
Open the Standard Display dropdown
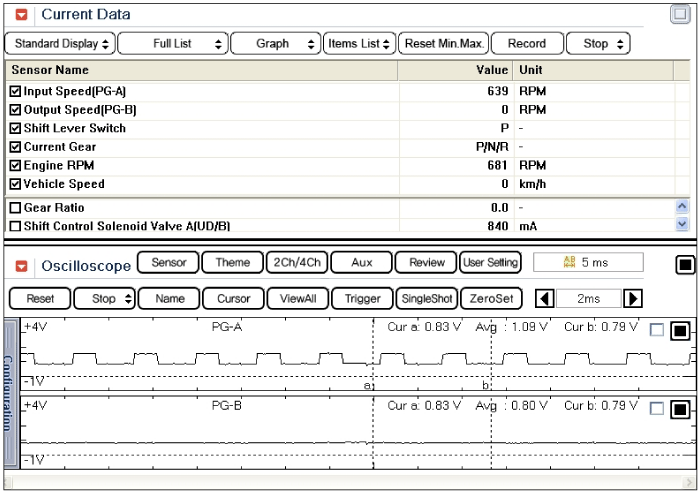pos(60,44)
